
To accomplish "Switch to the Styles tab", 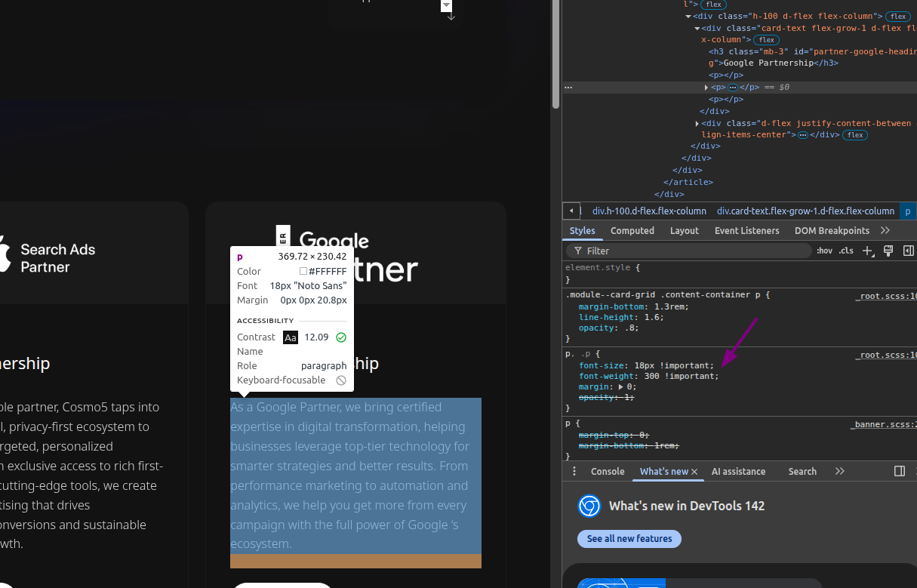I will pyautogui.click(x=582, y=230).
